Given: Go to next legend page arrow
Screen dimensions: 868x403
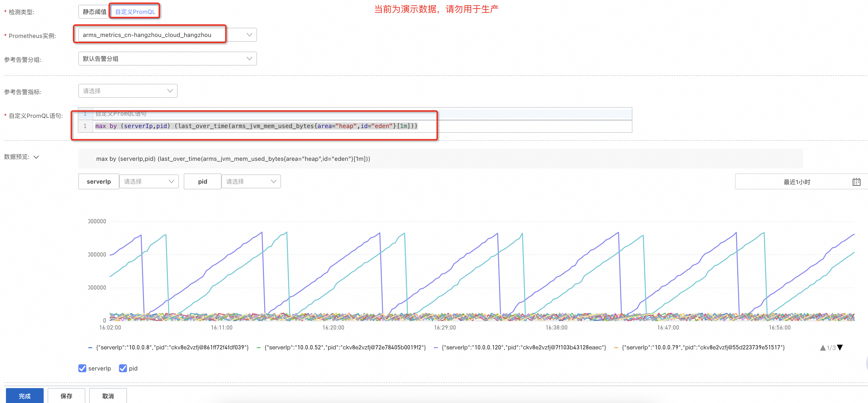Looking at the screenshot, I should tap(840, 348).
